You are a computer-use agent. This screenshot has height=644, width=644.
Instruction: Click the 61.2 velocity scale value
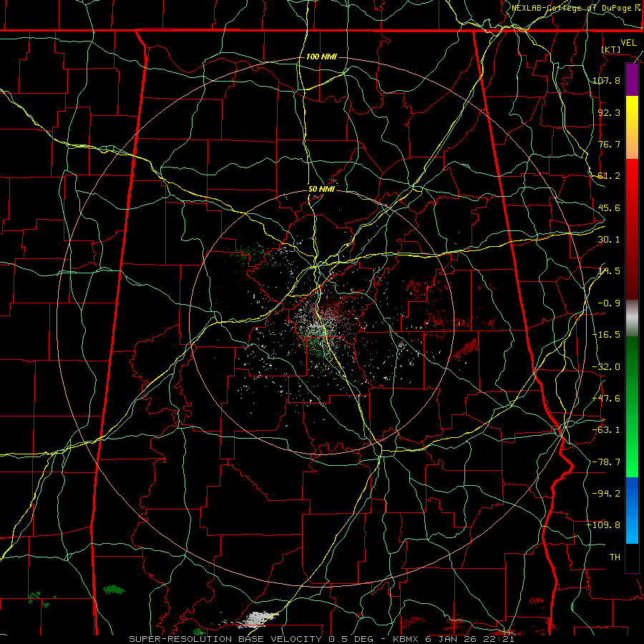pos(609,176)
